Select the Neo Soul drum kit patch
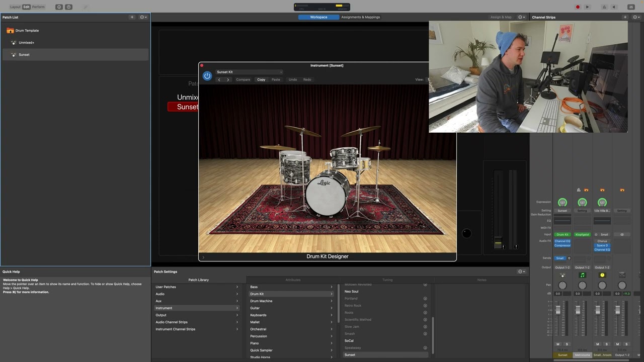The image size is (644, 362). click(x=352, y=292)
